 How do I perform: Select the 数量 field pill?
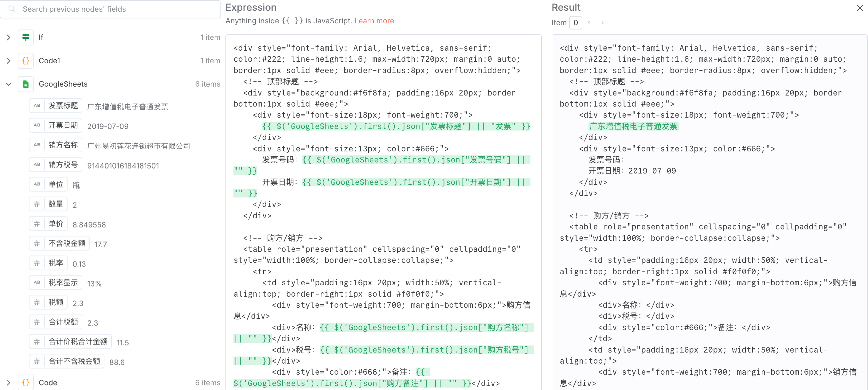(x=48, y=204)
